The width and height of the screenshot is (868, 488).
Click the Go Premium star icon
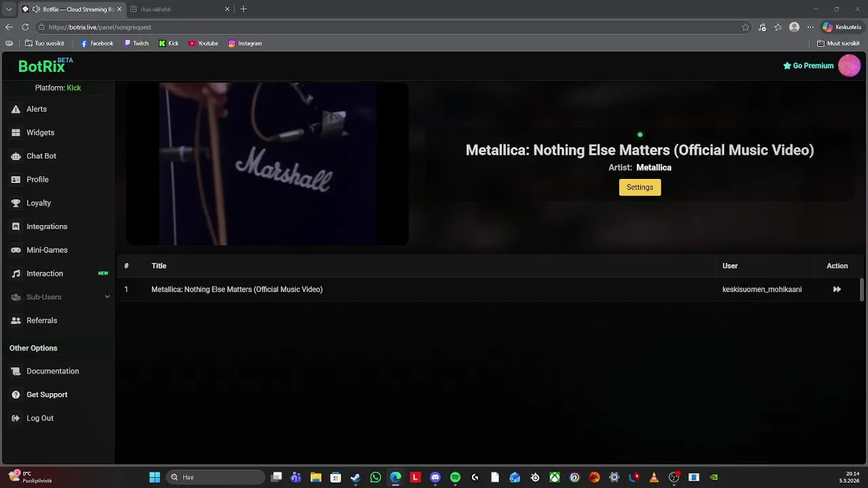coord(787,66)
